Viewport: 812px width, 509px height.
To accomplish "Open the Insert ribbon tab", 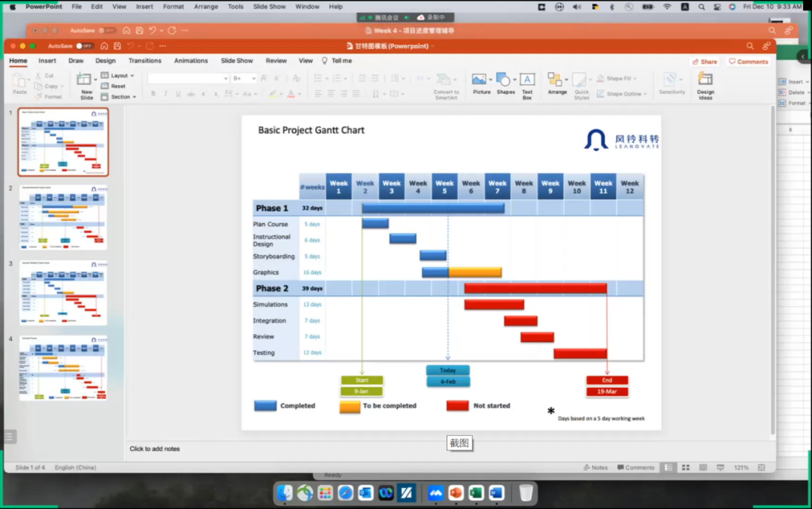I will point(47,61).
